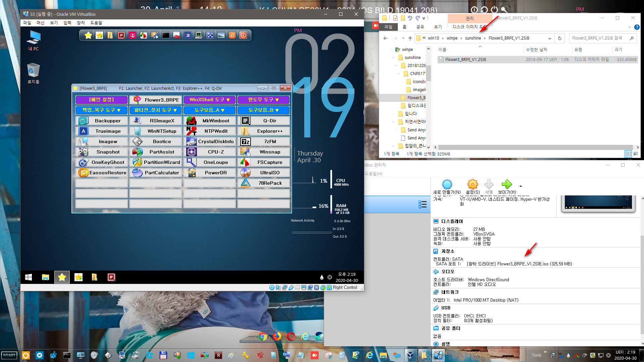The width and height of the screenshot is (644, 362).
Task: Switch to 공유 tab in File Explorer
Action: (x=420, y=27)
